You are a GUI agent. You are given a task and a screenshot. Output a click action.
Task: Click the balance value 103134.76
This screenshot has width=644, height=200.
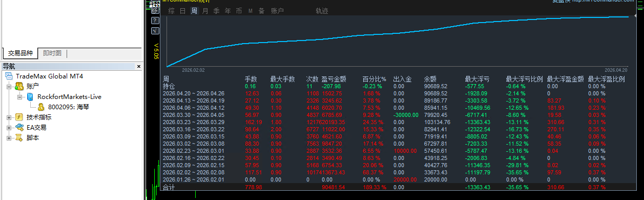coord(438,123)
